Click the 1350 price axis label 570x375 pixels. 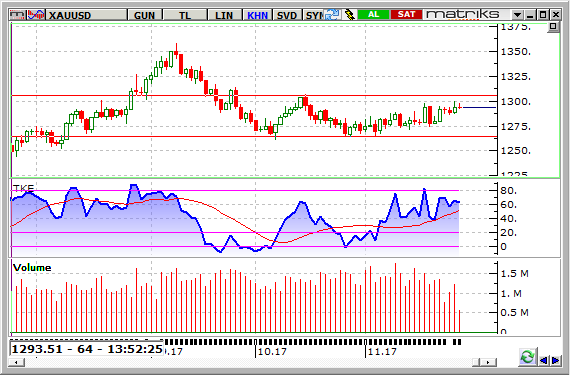[515, 52]
